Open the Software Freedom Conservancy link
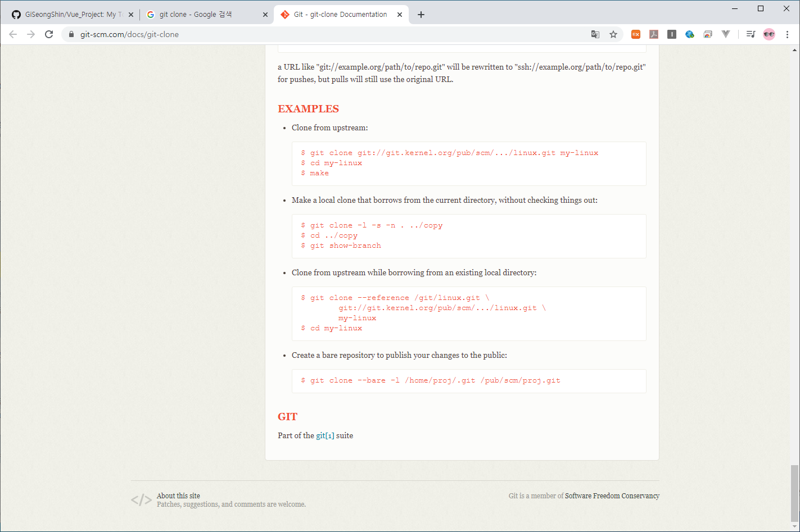800x532 pixels. coord(612,495)
